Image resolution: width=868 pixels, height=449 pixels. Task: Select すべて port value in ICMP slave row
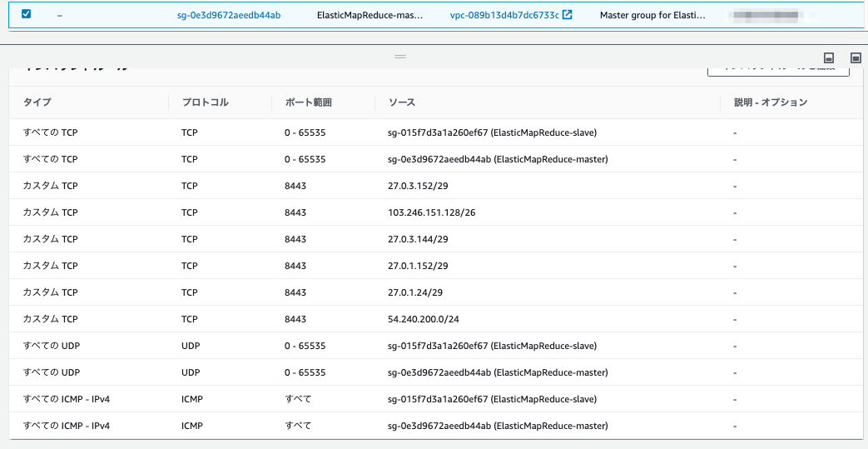tap(298, 399)
